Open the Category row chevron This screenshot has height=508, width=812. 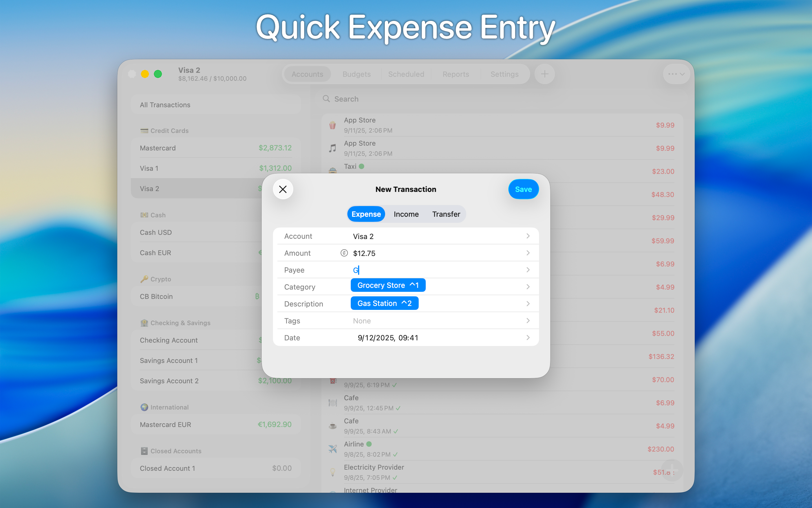coord(528,286)
